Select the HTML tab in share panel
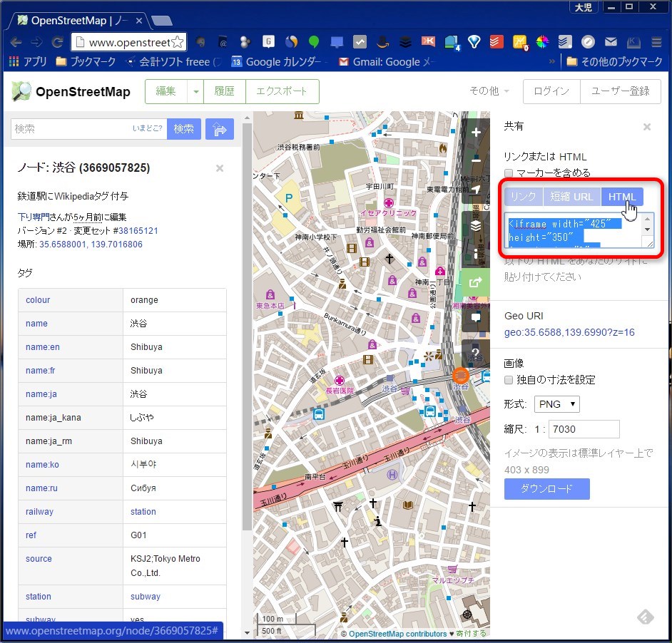Viewport: 672px width, 643px height. [x=622, y=197]
